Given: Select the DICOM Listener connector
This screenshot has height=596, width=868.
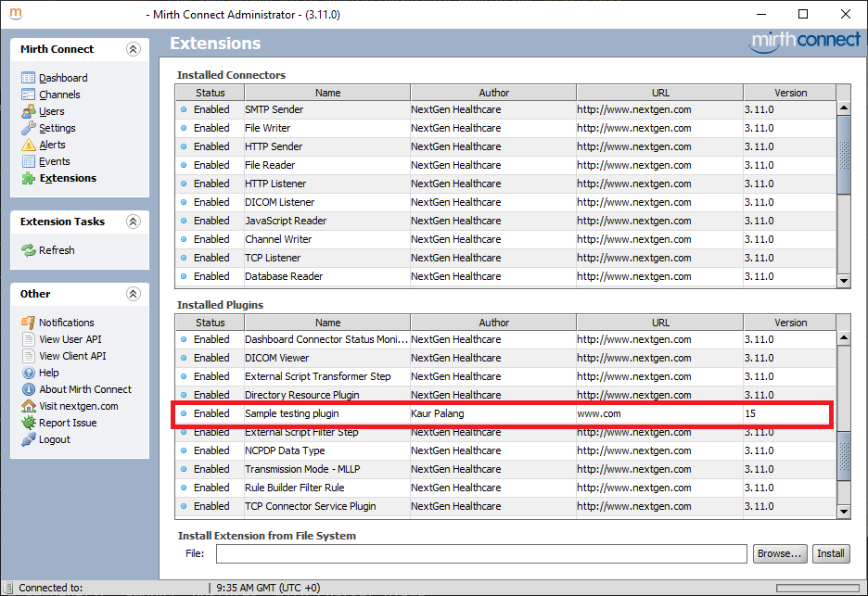Looking at the screenshot, I should click(505, 202).
